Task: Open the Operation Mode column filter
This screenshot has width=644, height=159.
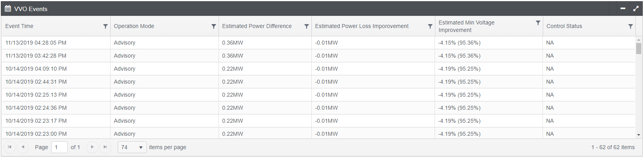Action: coord(213,26)
